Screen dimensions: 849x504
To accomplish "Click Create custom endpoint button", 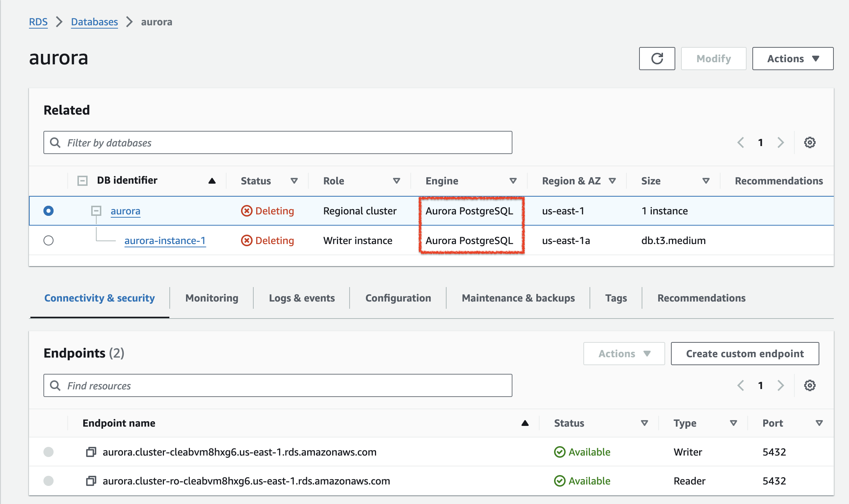I will pyautogui.click(x=745, y=354).
